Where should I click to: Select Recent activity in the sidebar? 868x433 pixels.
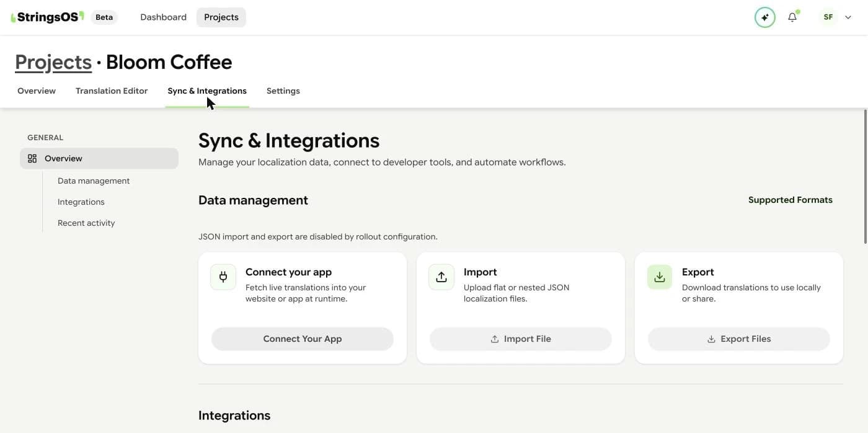[x=86, y=223]
